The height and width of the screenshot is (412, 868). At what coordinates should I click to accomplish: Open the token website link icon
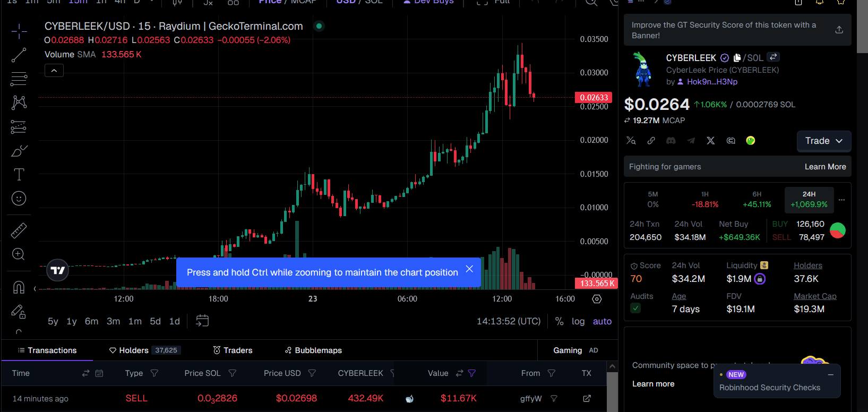tap(651, 141)
